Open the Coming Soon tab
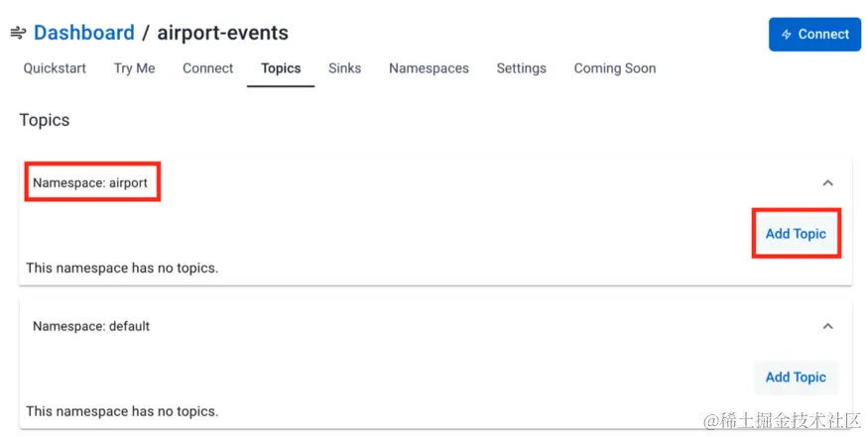This screenshot has height=437, width=868. 614,68
